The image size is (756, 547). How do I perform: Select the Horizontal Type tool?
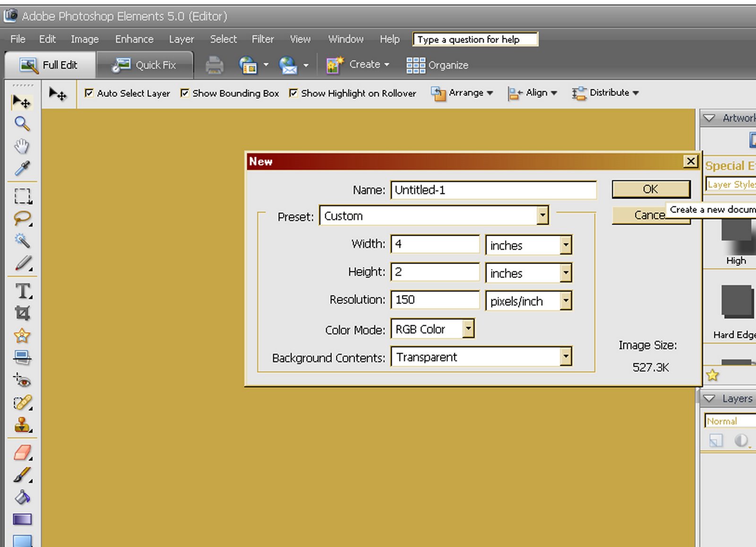(x=23, y=291)
